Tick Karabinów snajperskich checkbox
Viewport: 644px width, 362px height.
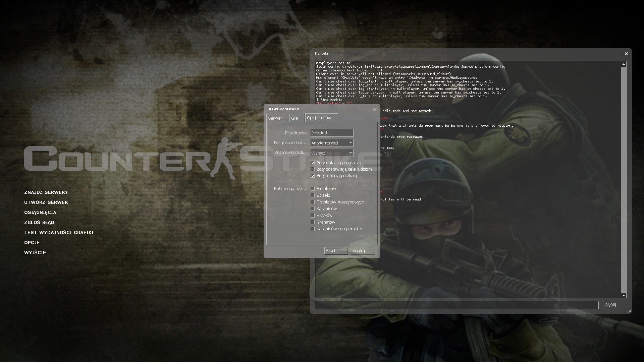click(313, 229)
